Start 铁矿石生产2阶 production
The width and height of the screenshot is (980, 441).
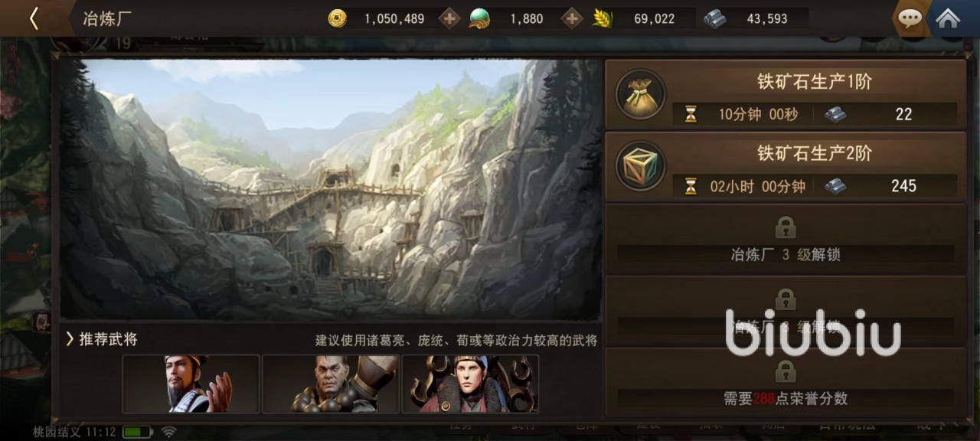pyautogui.click(x=786, y=165)
